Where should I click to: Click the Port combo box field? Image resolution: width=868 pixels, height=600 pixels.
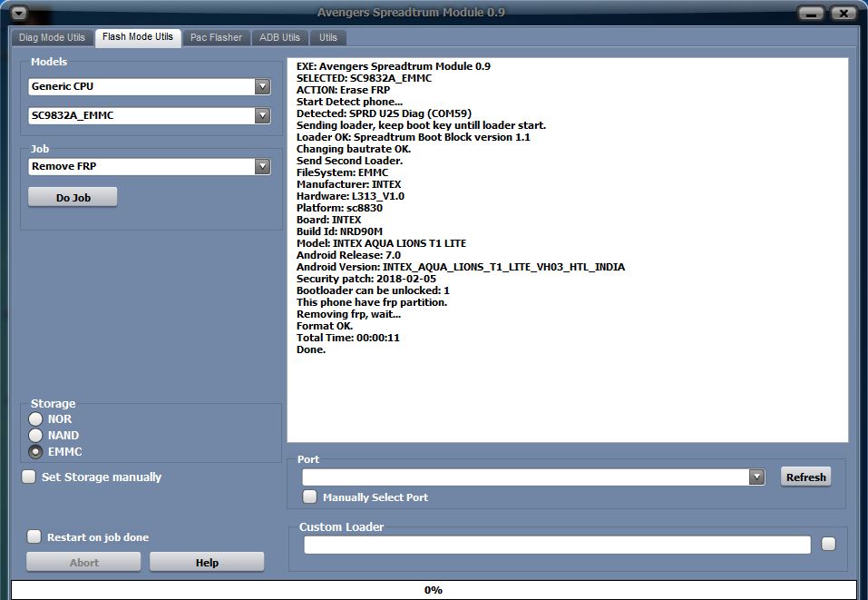coord(534,477)
